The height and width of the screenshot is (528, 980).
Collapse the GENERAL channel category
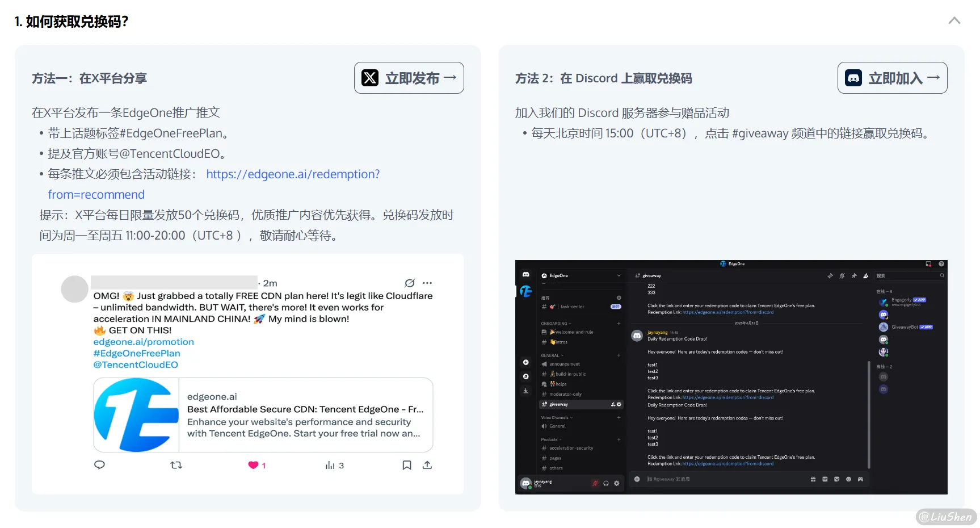(552, 355)
